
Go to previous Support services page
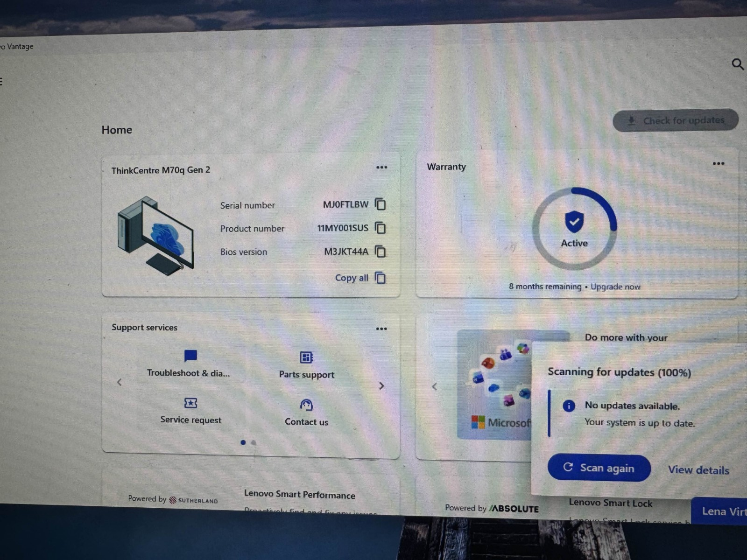120,382
